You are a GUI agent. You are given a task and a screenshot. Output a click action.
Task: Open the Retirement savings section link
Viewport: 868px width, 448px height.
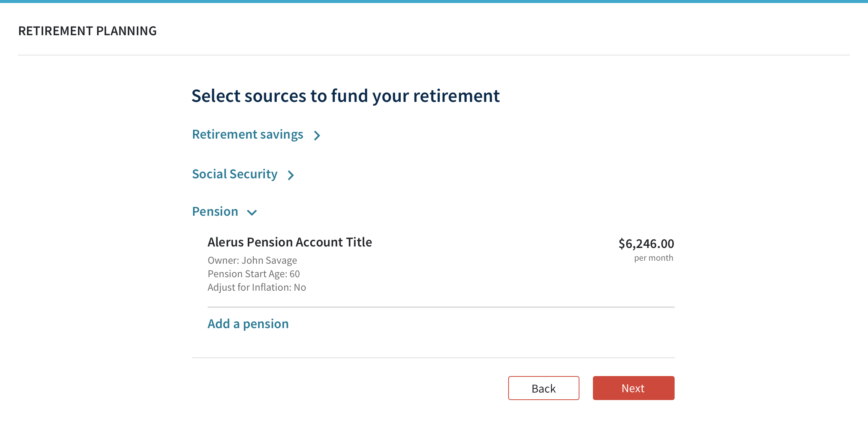247,134
